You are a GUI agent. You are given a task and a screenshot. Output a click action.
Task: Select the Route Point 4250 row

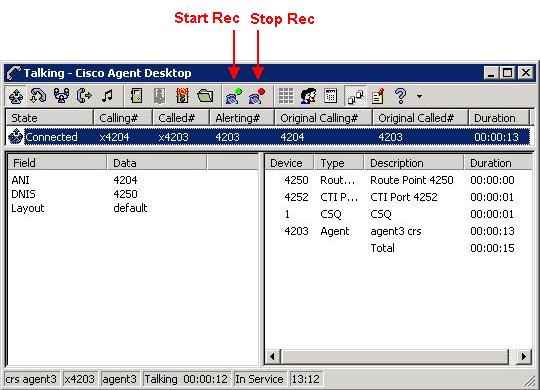click(x=399, y=180)
